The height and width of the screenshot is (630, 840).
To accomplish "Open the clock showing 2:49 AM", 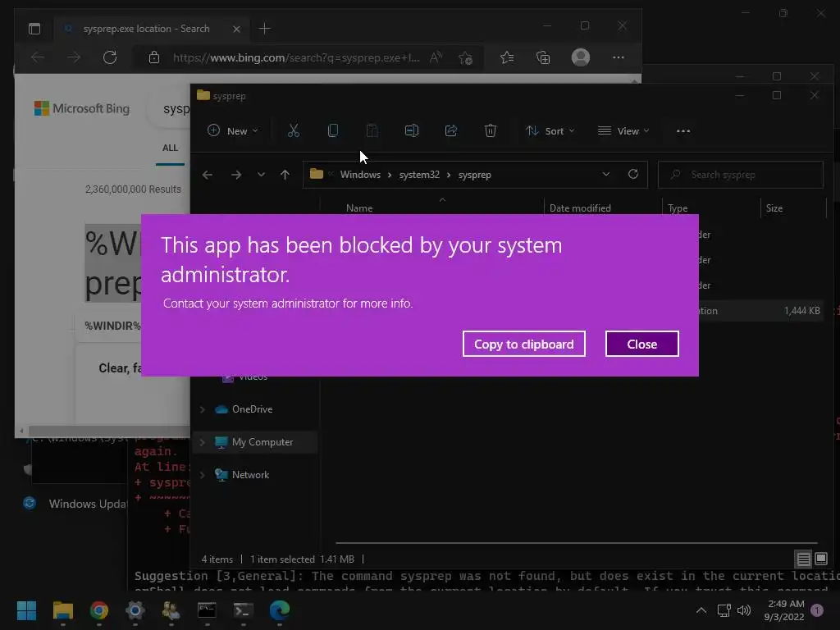I will (785, 610).
